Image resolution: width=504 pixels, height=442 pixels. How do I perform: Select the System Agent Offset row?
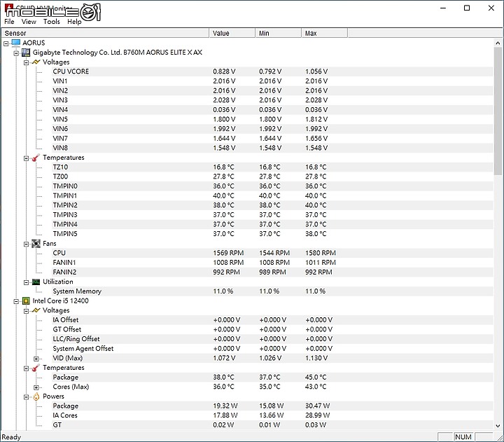coord(272,348)
